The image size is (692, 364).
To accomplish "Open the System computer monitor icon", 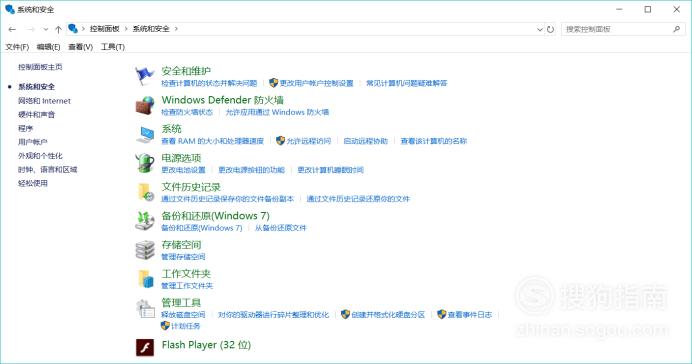I will tap(145, 135).
